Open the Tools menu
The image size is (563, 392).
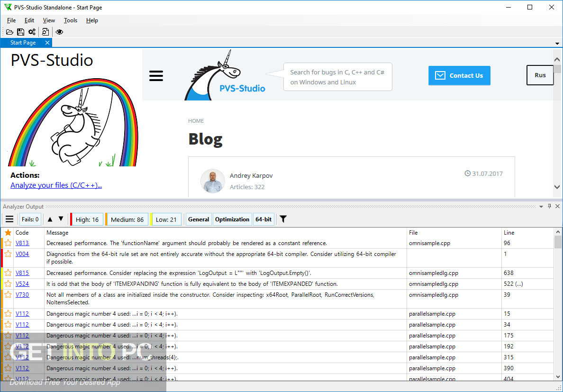click(70, 20)
